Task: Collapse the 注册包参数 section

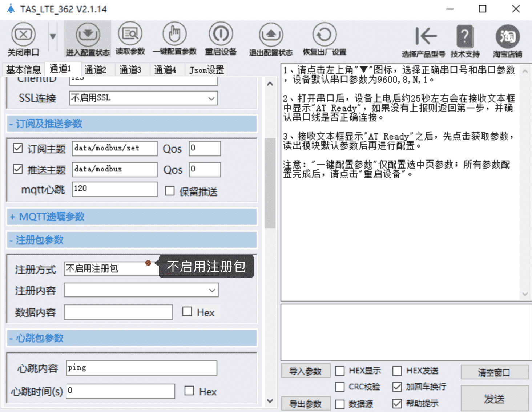Action: coord(132,240)
